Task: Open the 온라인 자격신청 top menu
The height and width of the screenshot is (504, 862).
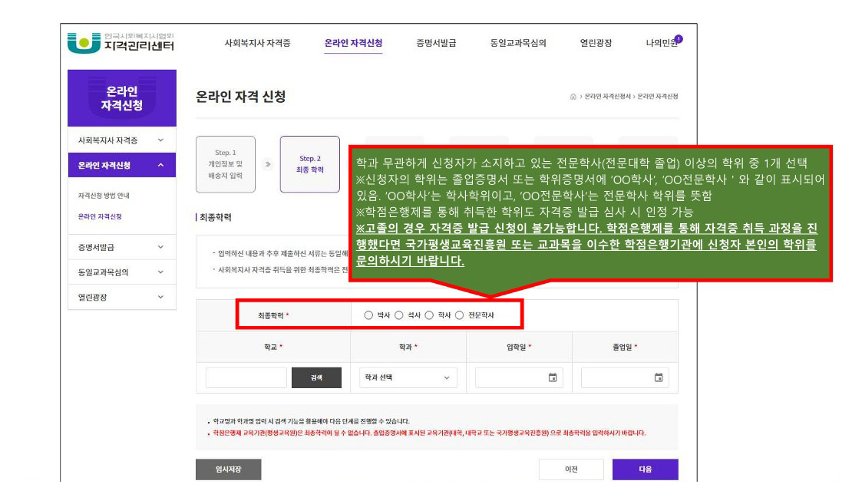Action: click(354, 43)
